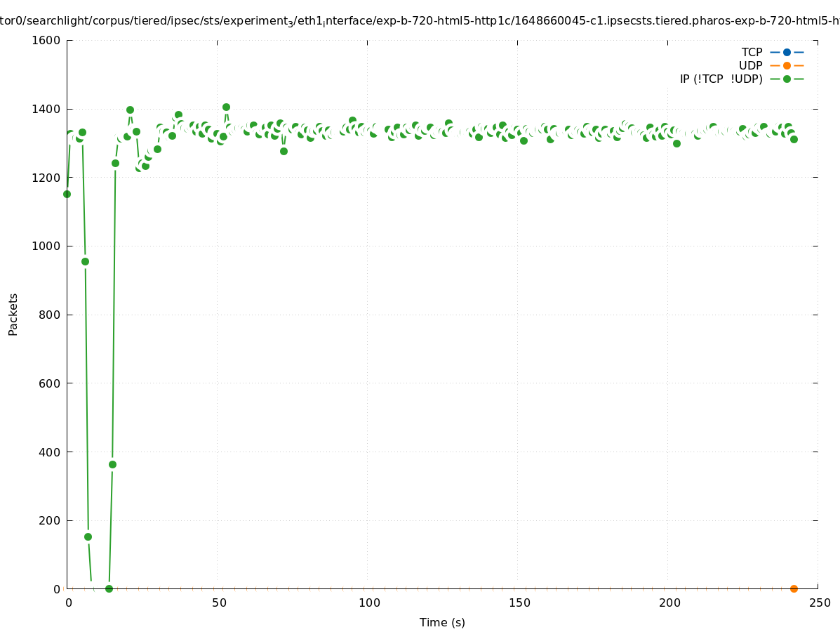Click the Time (s) x-axis label
The width and height of the screenshot is (840, 632).
(442, 622)
